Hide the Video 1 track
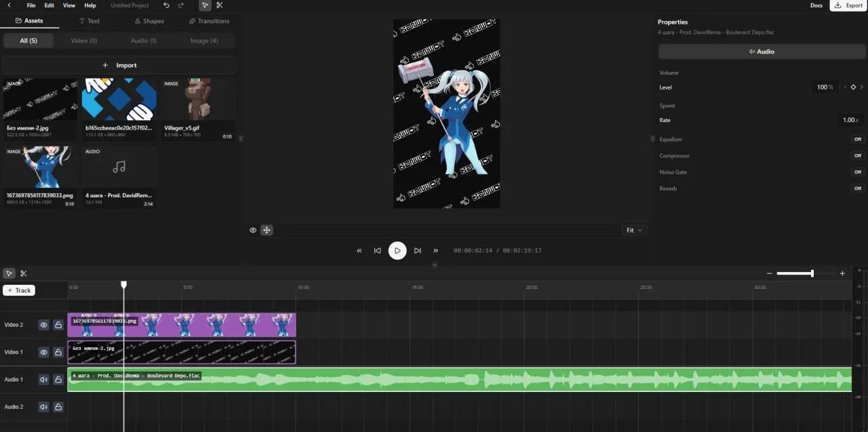Screen dimensions: 868x432 [x=43, y=352]
